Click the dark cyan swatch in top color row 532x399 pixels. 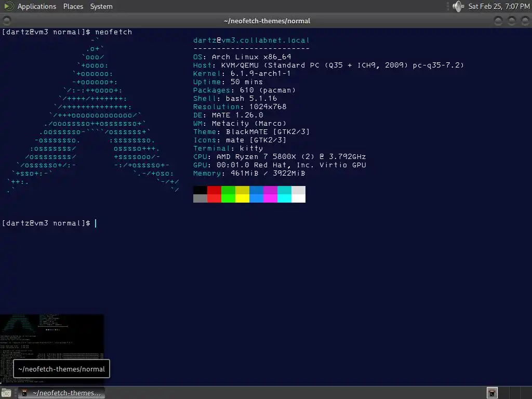[284, 190]
